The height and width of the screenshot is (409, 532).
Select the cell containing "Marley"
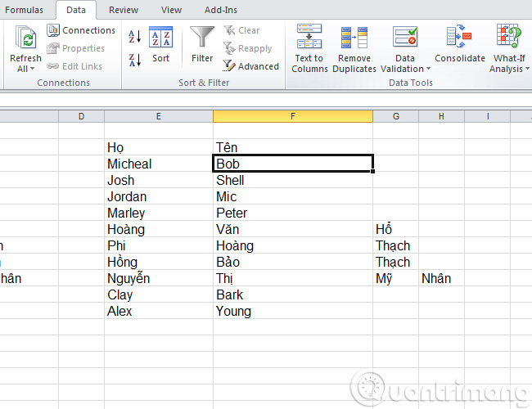coord(159,213)
